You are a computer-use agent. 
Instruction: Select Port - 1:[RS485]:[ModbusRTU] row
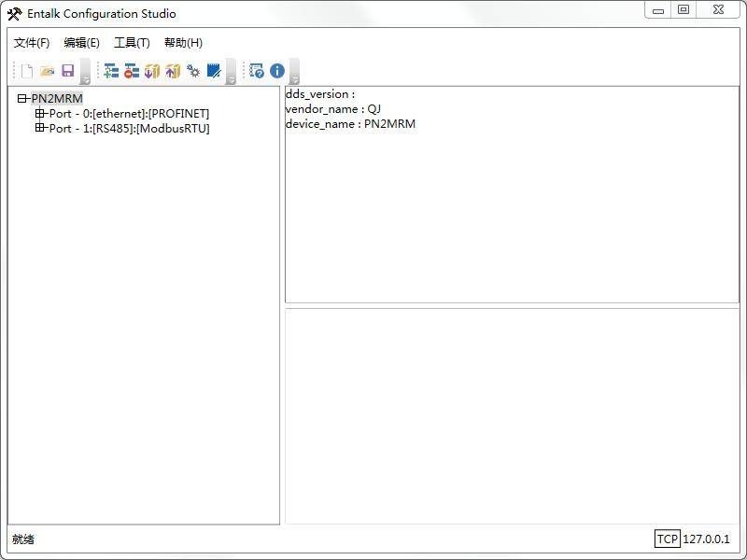130,129
